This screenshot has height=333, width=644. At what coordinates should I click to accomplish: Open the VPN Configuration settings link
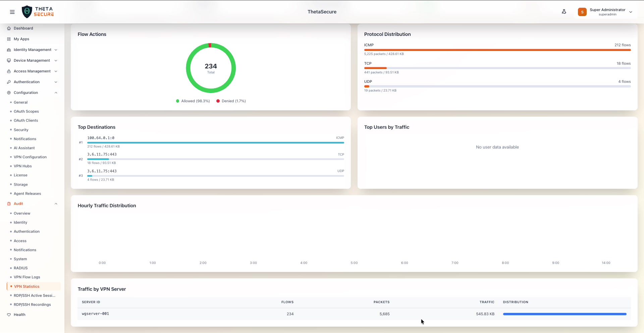point(30,157)
